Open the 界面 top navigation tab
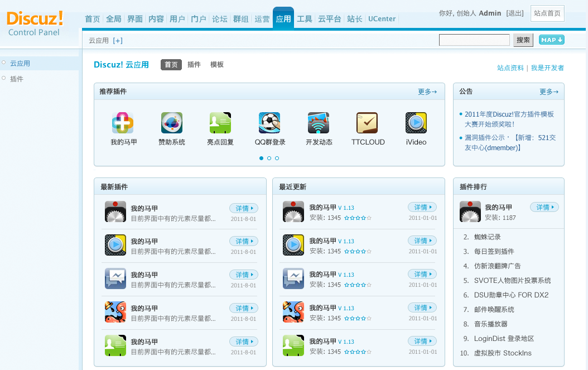 click(x=135, y=19)
